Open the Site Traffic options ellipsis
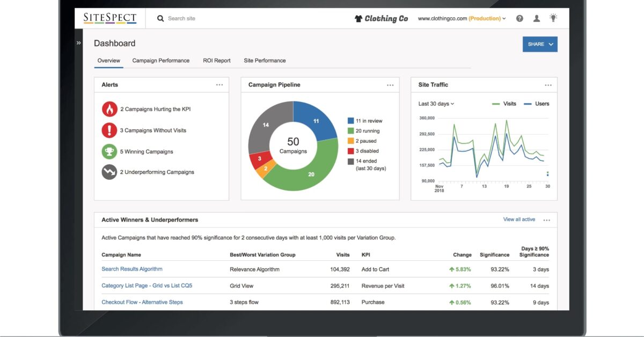This screenshot has height=337, width=644. click(x=548, y=85)
